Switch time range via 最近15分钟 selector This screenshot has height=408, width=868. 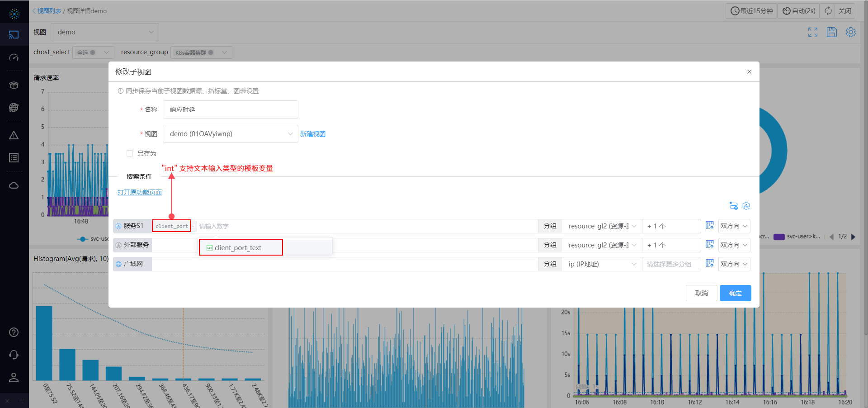click(751, 10)
